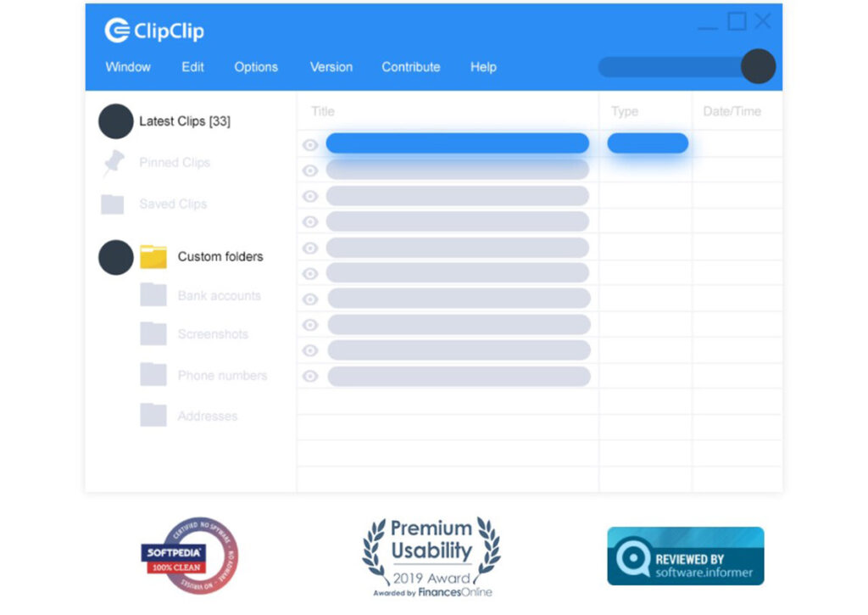Collapse the Custom folders section
This screenshot has height=615, width=868.
114,256
